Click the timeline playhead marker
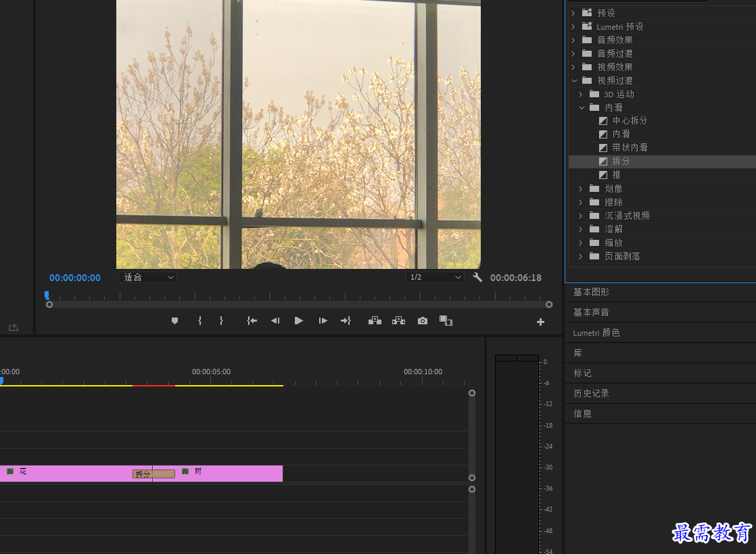The image size is (756, 554). point(1,381)
